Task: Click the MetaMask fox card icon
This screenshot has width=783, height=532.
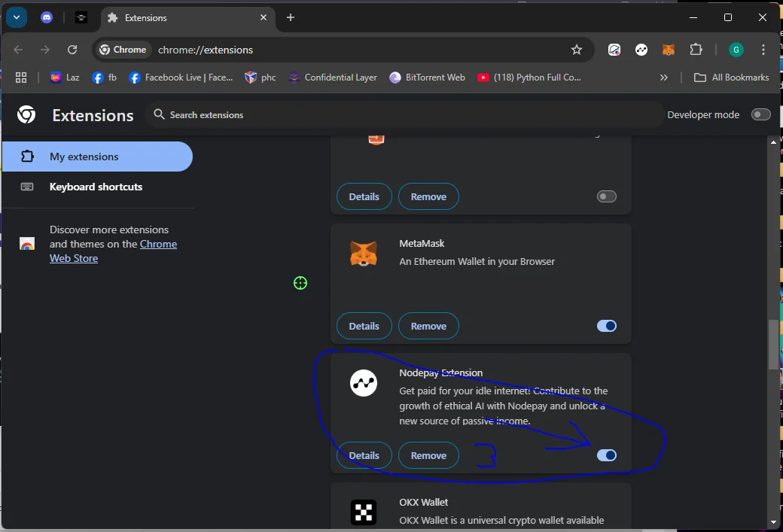Action: 364,254
